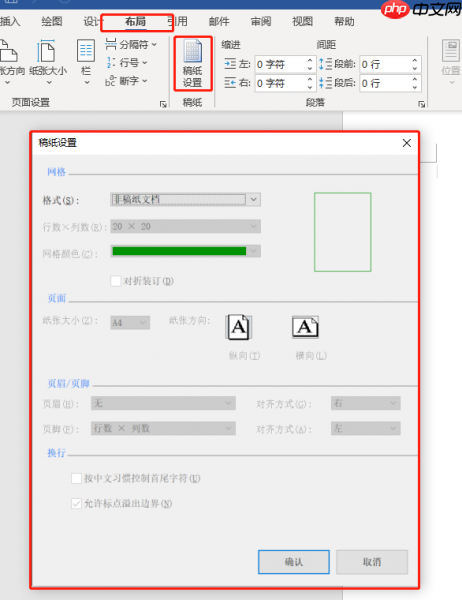Open the 格式 format dropdown
The height and width of the screenshot is (600, 462).
tap(186, 199)
